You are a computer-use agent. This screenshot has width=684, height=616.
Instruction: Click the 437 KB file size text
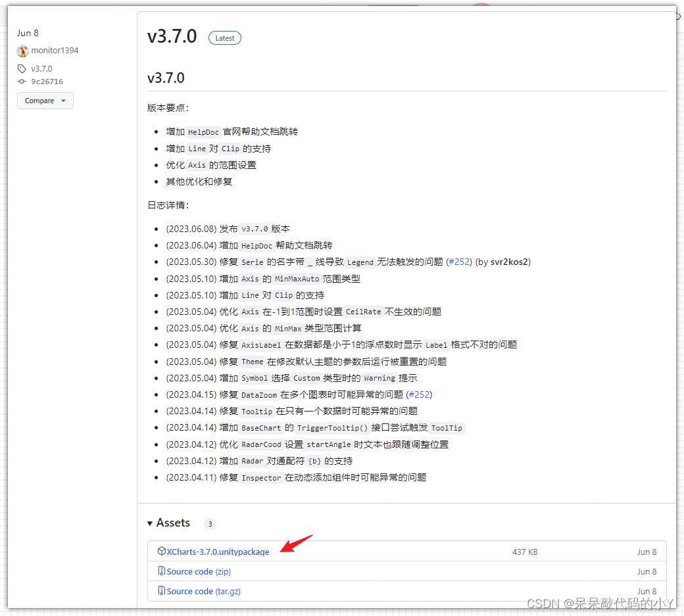tap(525, 552)
